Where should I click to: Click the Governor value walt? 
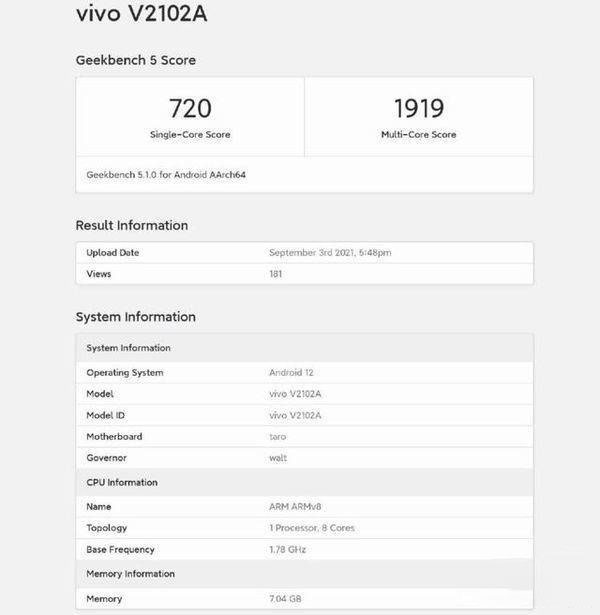click(x=278, y=458)
